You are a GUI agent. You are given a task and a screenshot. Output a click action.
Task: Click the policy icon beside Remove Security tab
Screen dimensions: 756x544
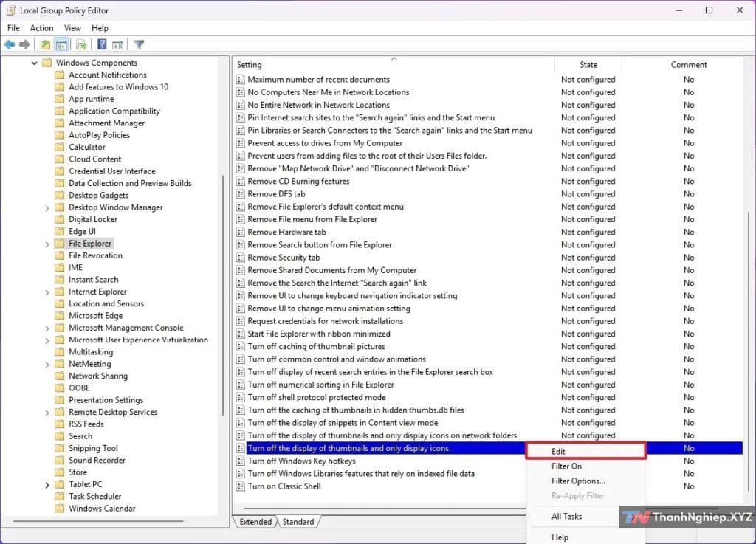[x=241, y=258]
